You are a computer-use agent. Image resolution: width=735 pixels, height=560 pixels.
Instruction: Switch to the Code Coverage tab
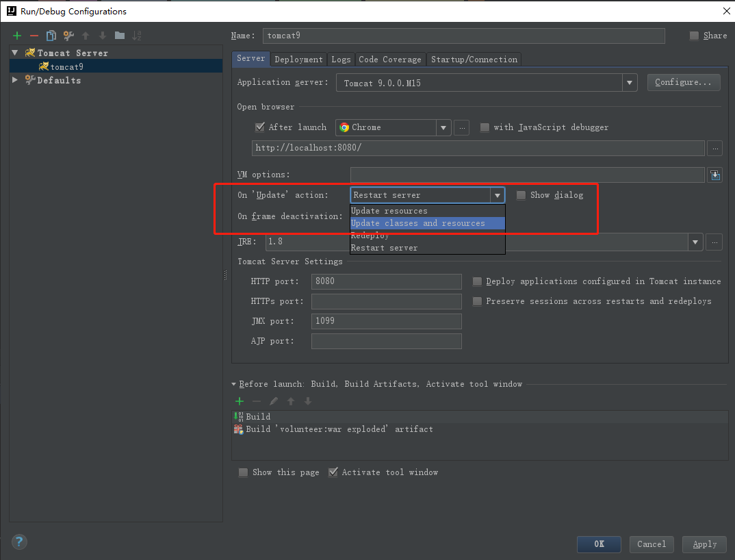pyautogui.click(x=390, y=60)
